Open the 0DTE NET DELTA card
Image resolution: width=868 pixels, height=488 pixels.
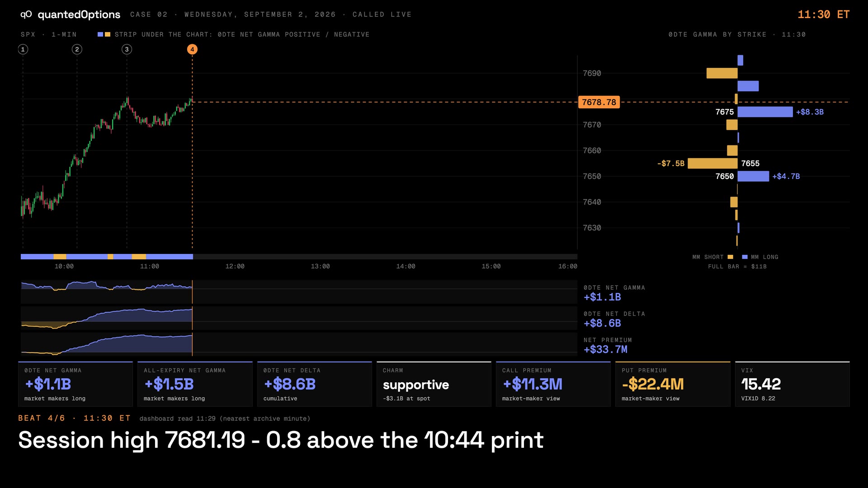click(x=315, y=384)
